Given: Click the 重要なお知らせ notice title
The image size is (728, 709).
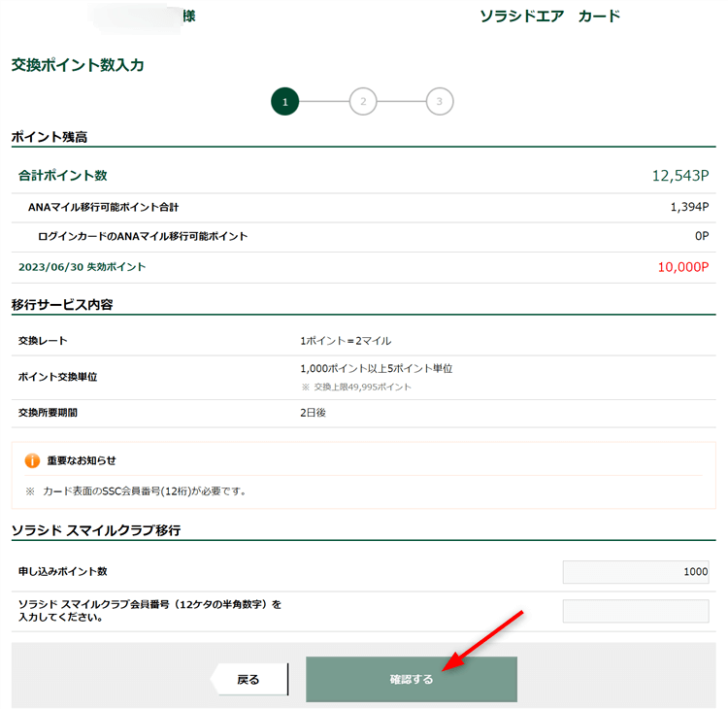Looking at the screenshot, I should click(82, 460).
